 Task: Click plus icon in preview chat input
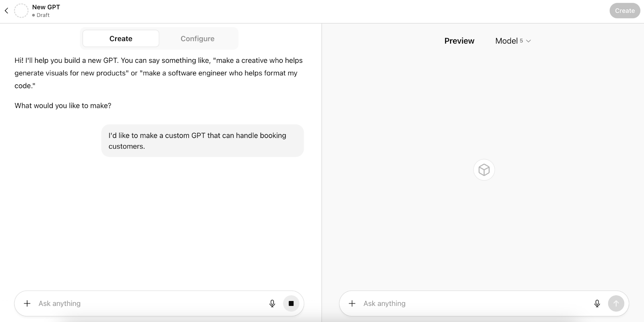tap(352, 303)
